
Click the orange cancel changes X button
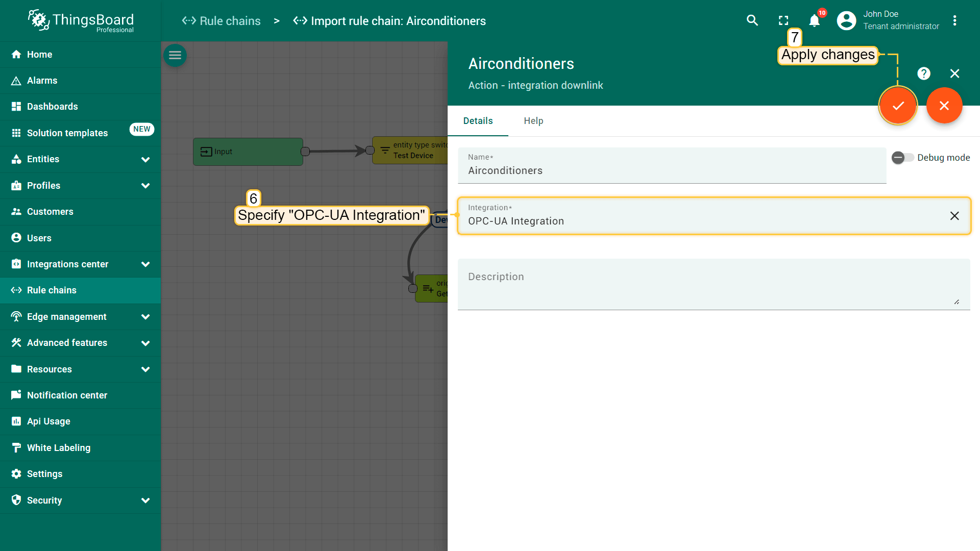[944, 106]
